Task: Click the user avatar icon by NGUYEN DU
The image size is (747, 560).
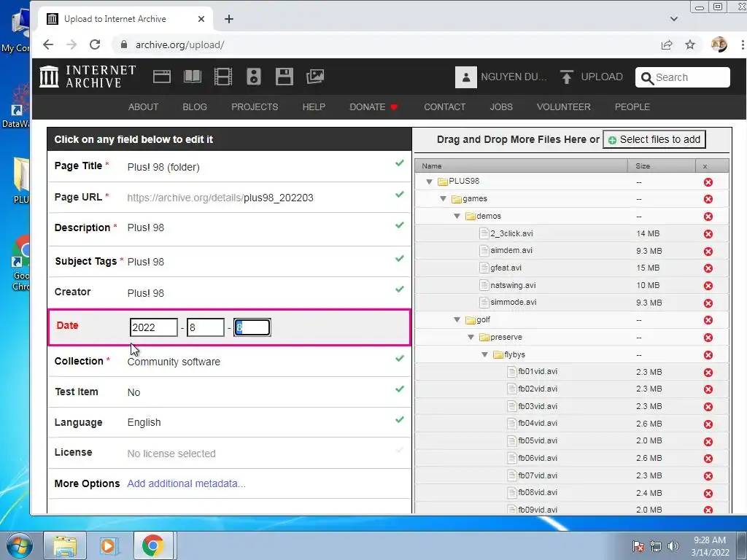Action: pyautogui.click(x=466, y=77)
